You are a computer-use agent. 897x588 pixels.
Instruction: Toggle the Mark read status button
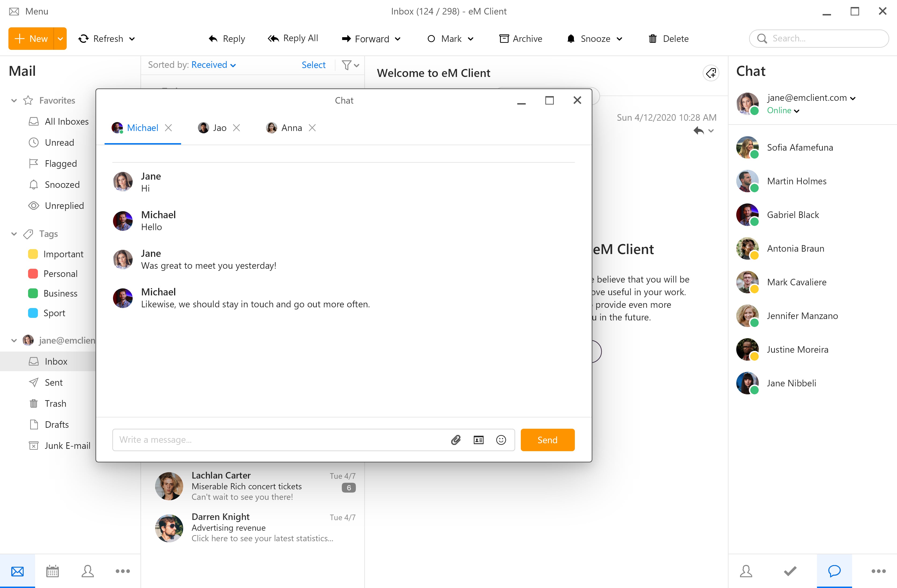tap(445, 39)
